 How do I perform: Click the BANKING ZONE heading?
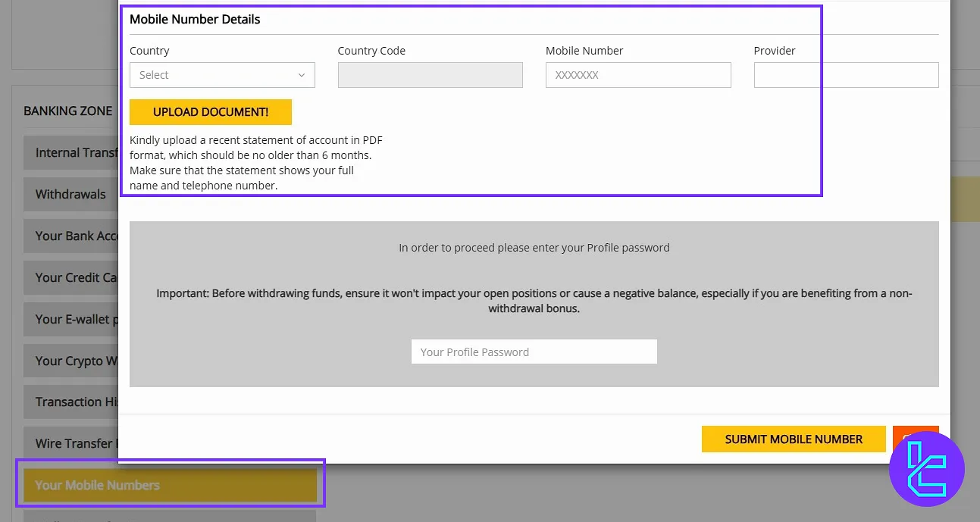pos(68,111)
